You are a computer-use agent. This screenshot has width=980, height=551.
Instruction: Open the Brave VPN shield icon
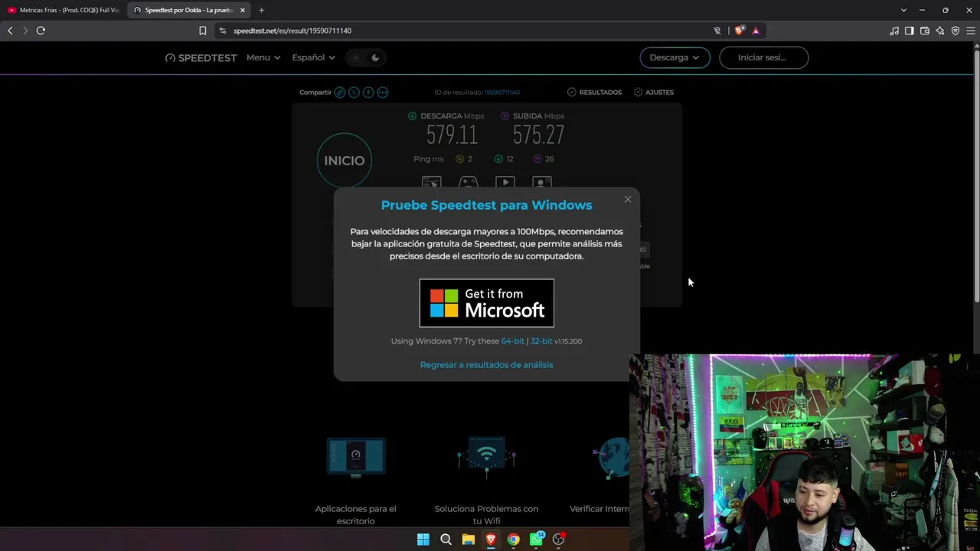tap(955, 31)
